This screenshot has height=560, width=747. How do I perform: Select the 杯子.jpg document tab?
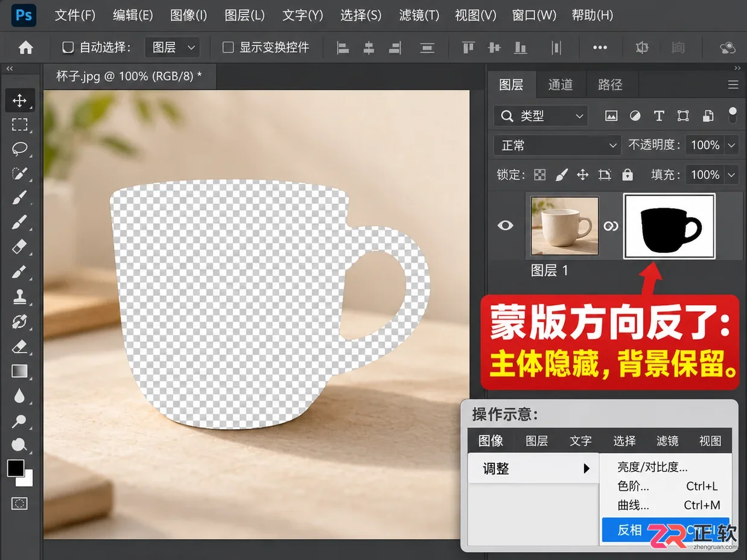(129, 76)
